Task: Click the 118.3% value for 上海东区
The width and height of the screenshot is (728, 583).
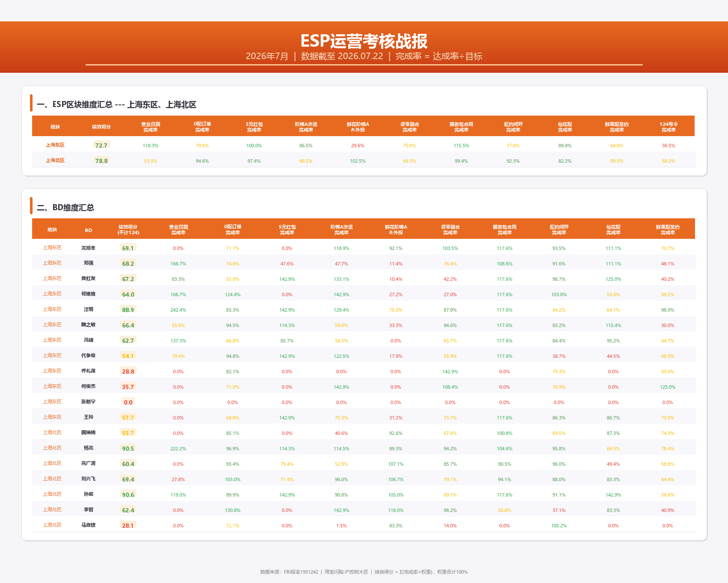Action: click(150, 146)
